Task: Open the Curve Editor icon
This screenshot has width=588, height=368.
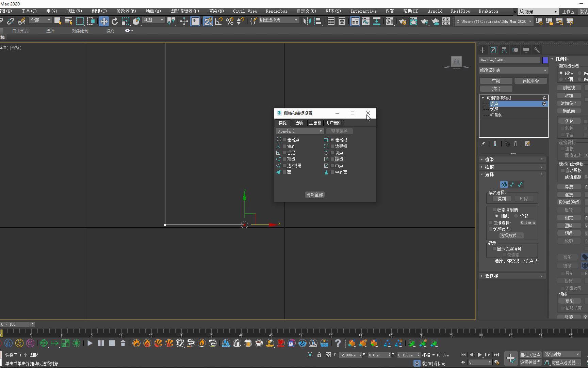Action: [366, 21]
